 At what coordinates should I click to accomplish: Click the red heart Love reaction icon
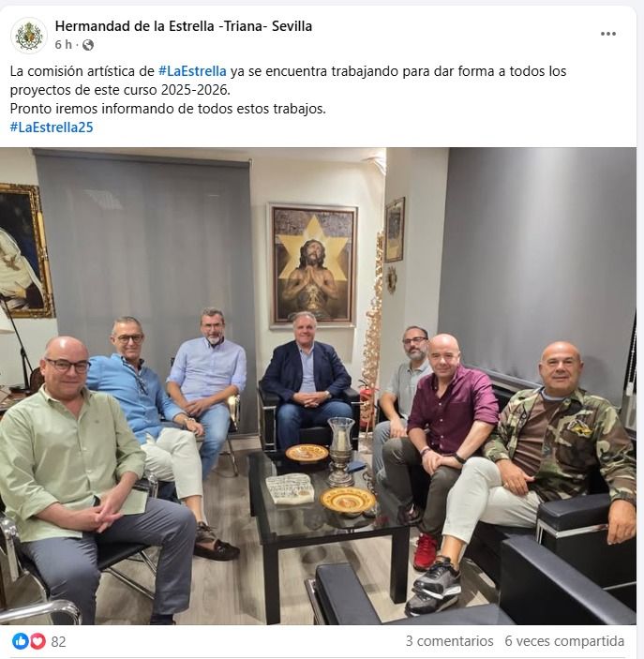[37, 641]
